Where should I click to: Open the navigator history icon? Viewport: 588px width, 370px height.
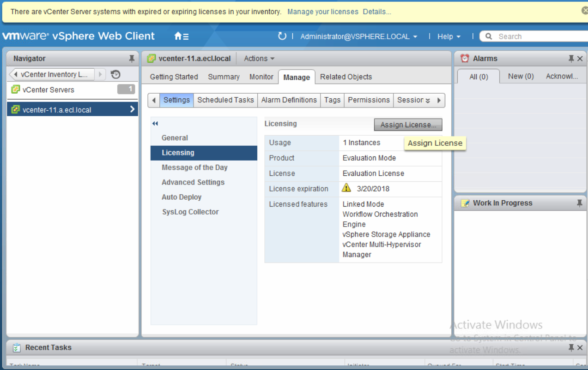(x=115, y=74)
